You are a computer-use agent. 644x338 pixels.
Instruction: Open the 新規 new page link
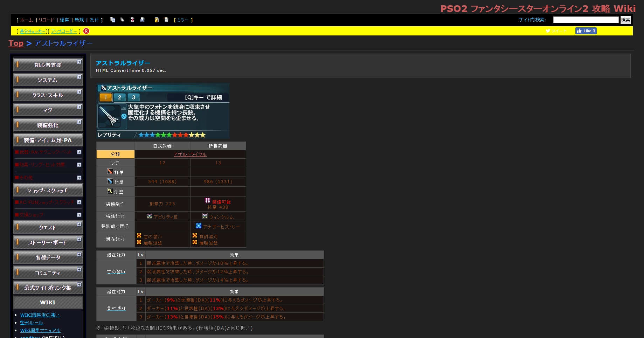79,20
